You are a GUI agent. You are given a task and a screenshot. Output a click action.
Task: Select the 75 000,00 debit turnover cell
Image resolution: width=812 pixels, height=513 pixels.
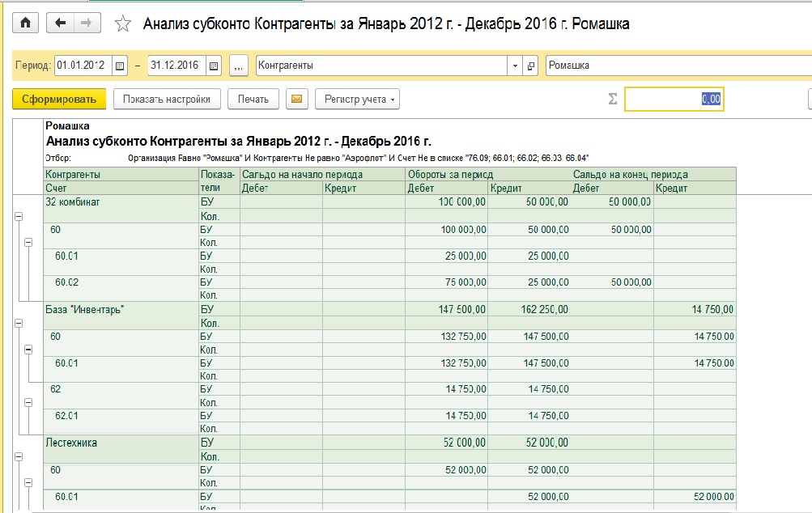pos(446,282)
